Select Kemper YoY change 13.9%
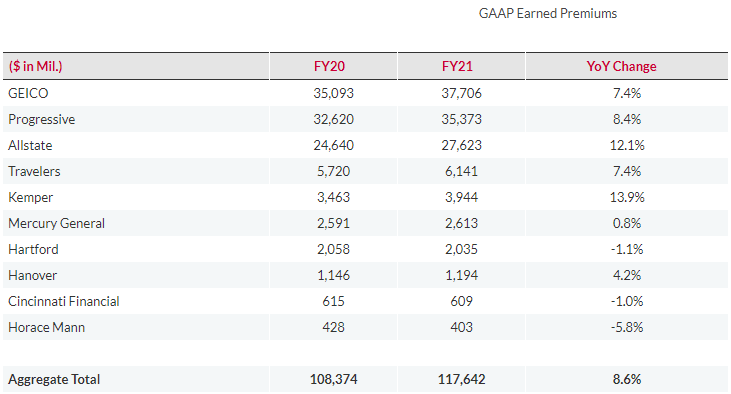Viewport: 731px width, 394px height. point(627,197)
